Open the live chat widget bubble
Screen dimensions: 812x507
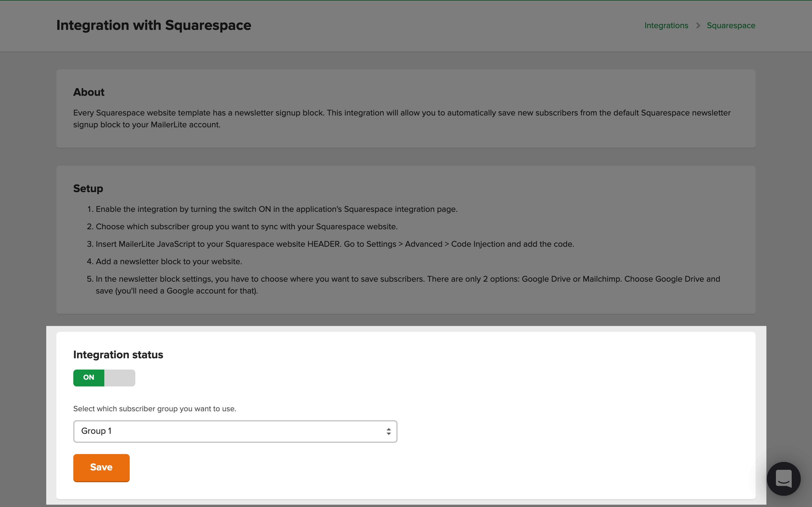(783, 479)
